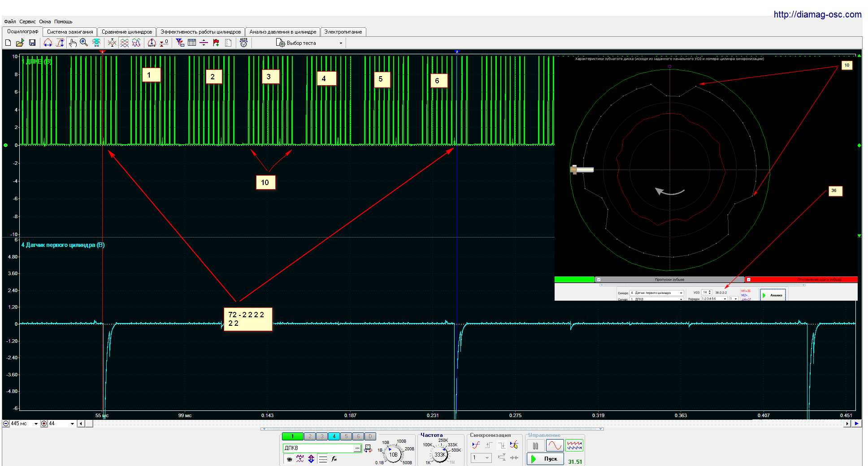Open the Окна menu
Viewport: 868px width, 466px height.
[45, 22]
